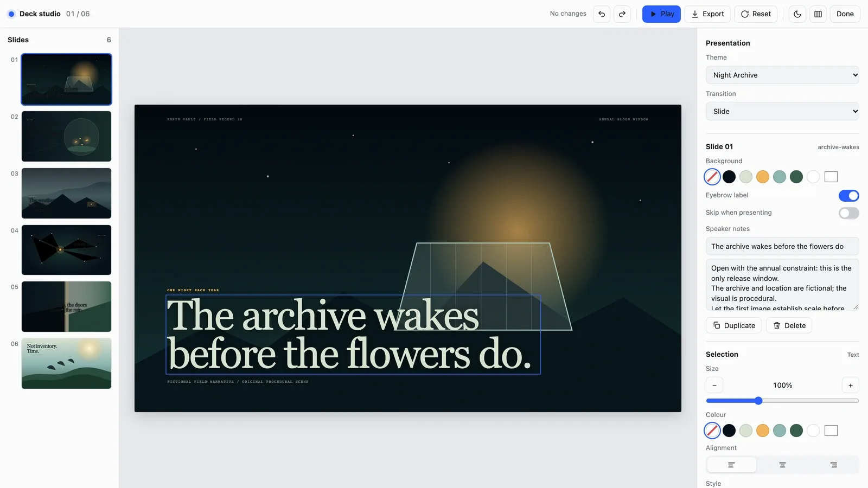Choose the teal Background swatch
This screenshot has width=868, height=488.
pos(780,177)
